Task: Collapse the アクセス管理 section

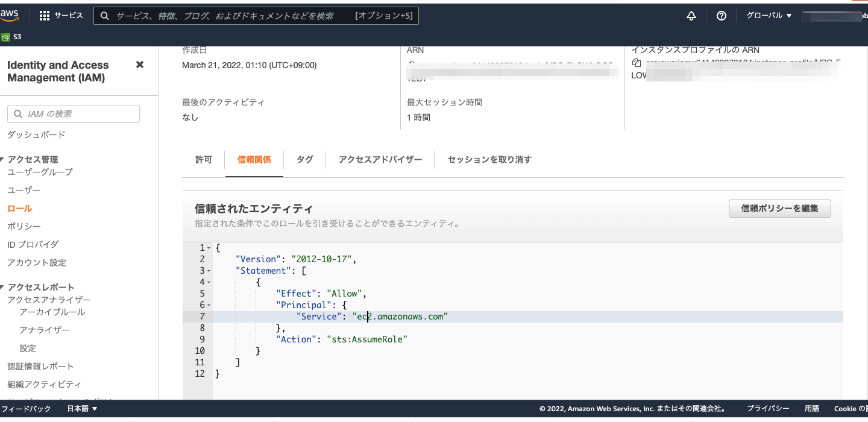Action: [x=3, y=160]
